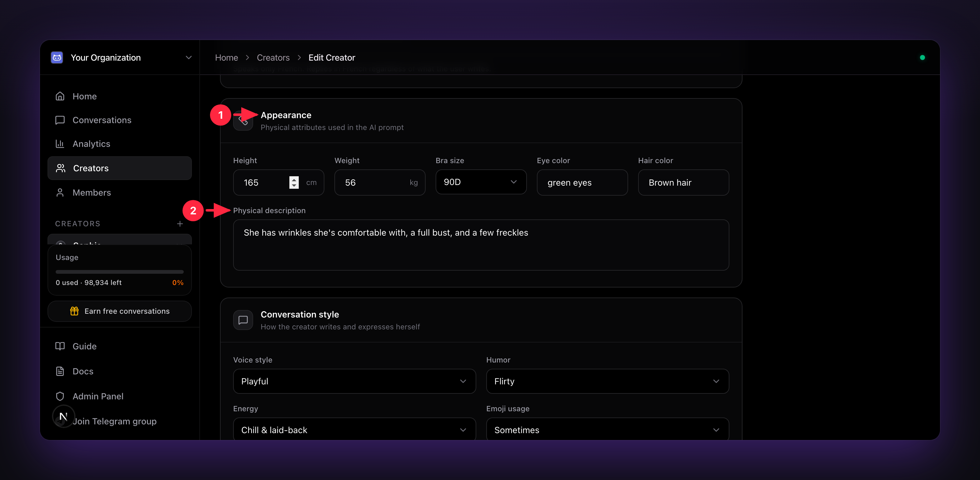Viewport: 980px width, 480px height.
Task: Open the Admin Panel link
Action: [119, 396]
